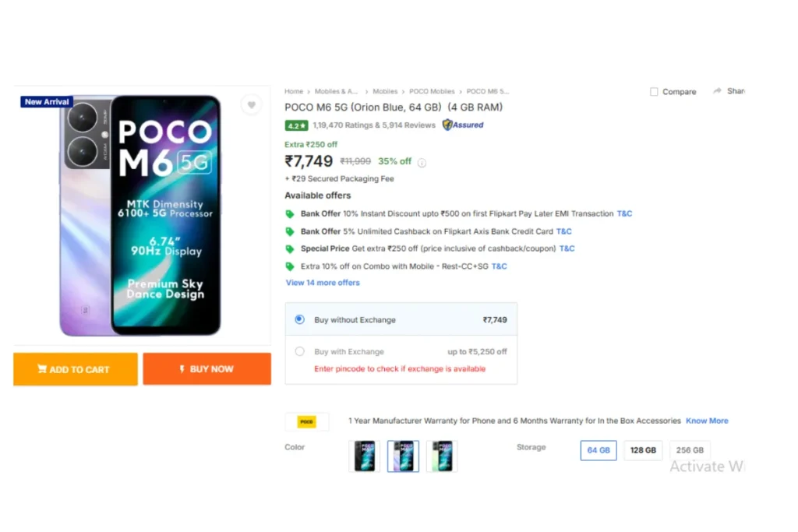The height and width of the screenshot is (532, 798).
Task: Open Know More warranty details
Action: [x=707, y=421]
